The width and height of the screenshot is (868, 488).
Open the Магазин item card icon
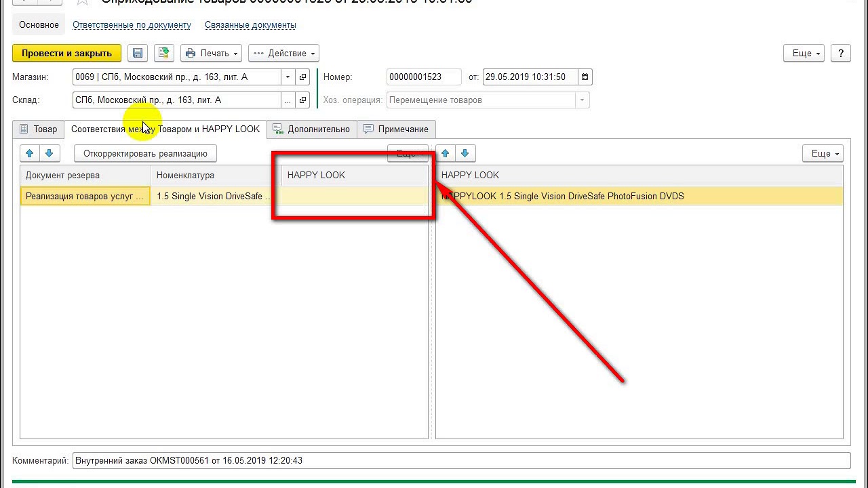pyautogui.click(x=303, y=77)
